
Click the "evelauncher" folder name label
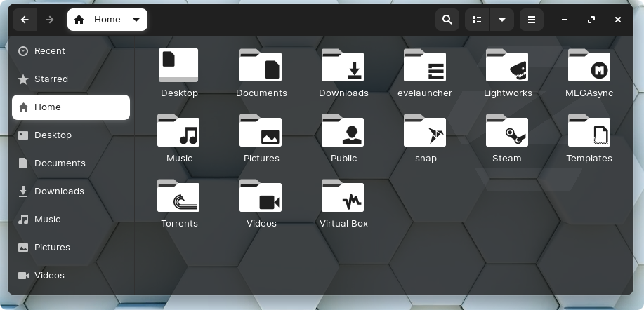[x=425, y=93]
